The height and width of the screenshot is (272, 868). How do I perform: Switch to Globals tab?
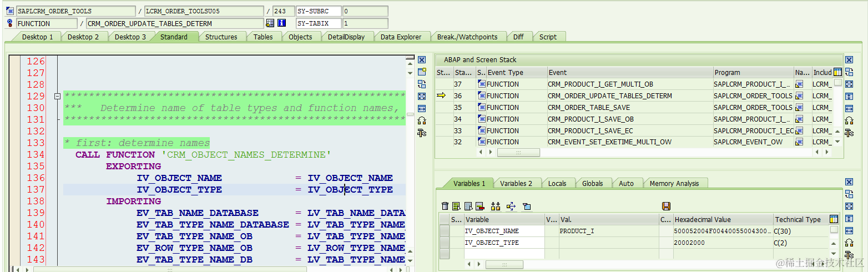click(x=593, y=183)
